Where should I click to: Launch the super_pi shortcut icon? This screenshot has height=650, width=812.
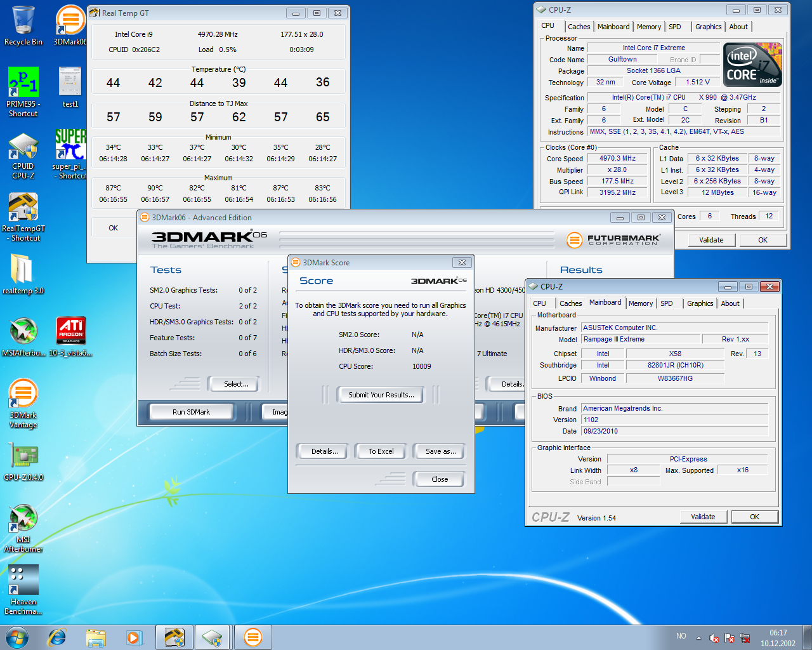tap(70, 154)
